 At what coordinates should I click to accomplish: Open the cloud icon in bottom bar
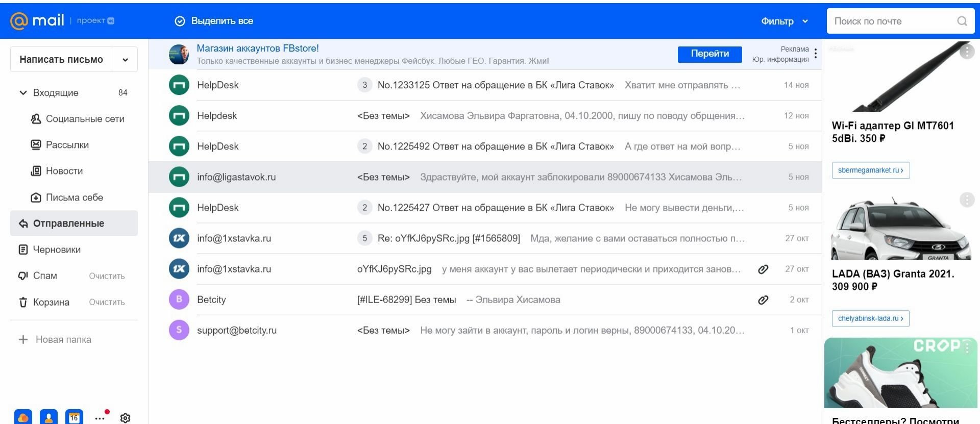click(x=23, y=417)
